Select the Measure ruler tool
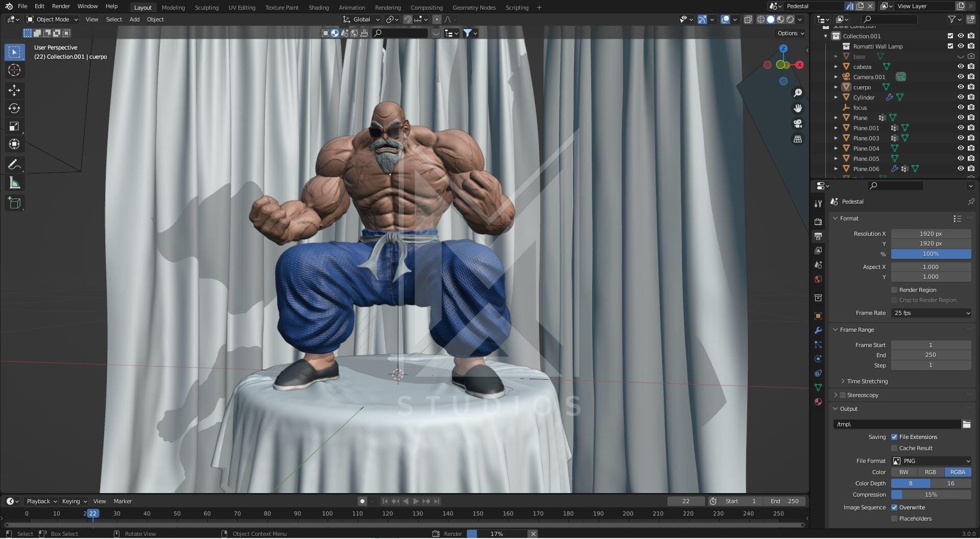This screenshot has height=539, width=980. 14,183
